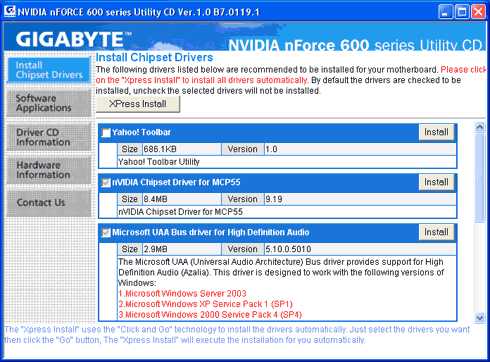490x362 pixels.
Task: Install nVIDIA Chipset Driver for MCP55
Action: 436,182
